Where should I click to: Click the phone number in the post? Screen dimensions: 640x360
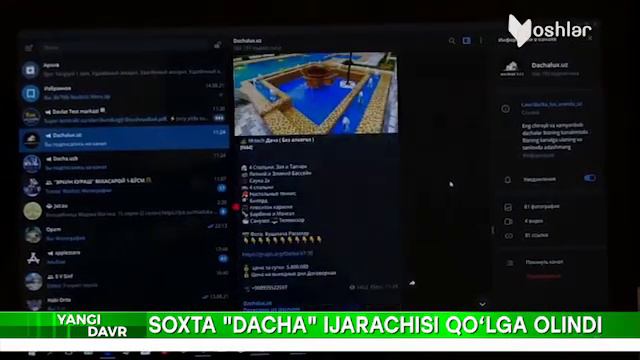click(x=269, y=288)
